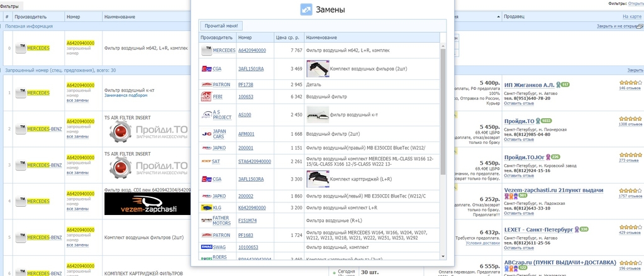Viewport: 644px width, 276px height.
Task: Open the cartridge photo for 3AFL1503RA
Action: pos(318,179)
